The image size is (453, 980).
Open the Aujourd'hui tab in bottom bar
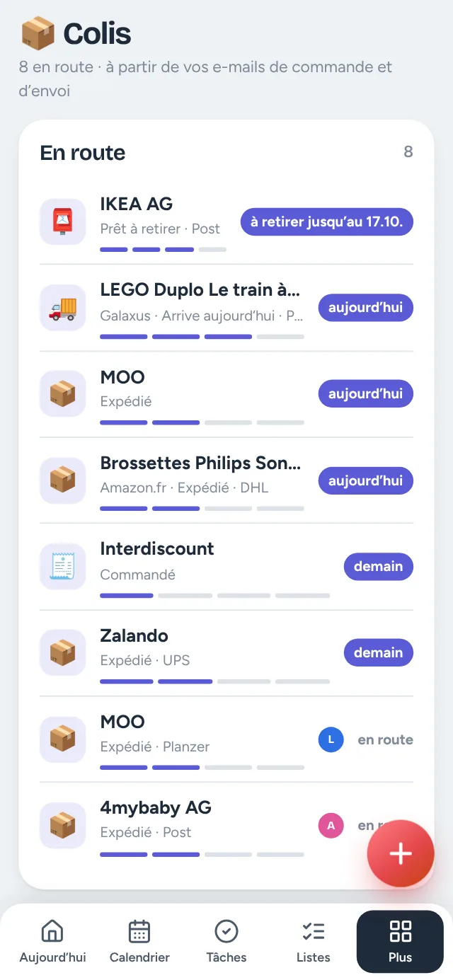[53, 941]
